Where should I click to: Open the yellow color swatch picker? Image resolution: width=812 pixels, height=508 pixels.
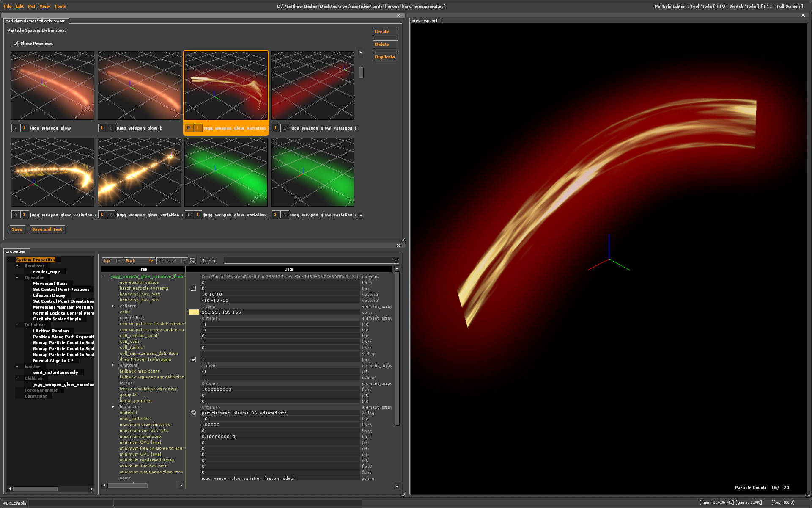tap(194, 312)
